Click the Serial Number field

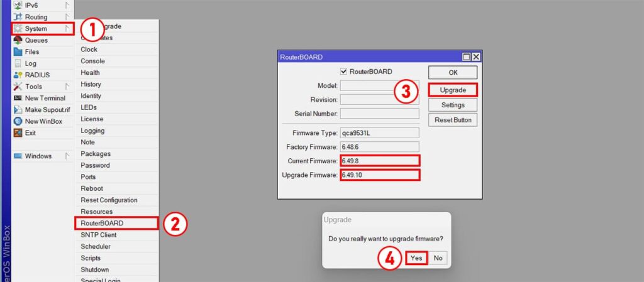pyautogui.click(x=379, y=114)
